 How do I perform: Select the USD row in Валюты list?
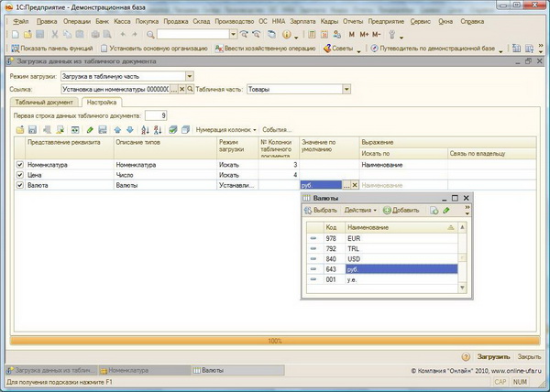pyautogui.click(x=382, y=259)
